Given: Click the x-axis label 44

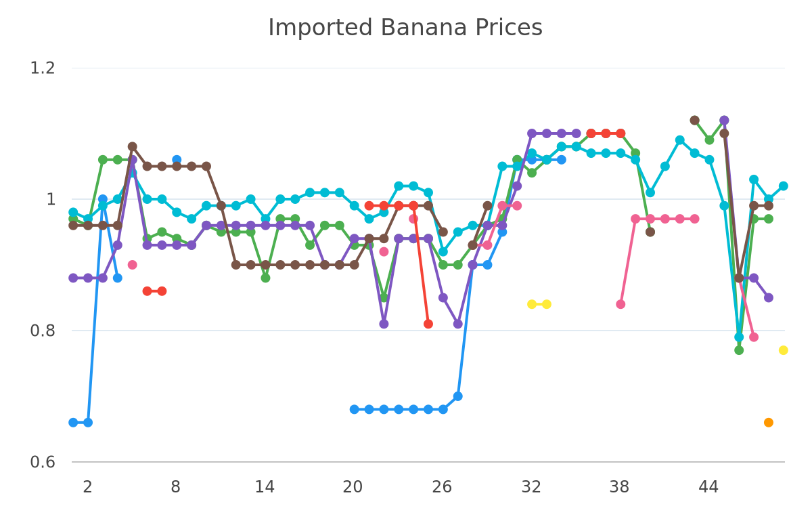Looking at the screenshot, I should click(x=708, y=487).
